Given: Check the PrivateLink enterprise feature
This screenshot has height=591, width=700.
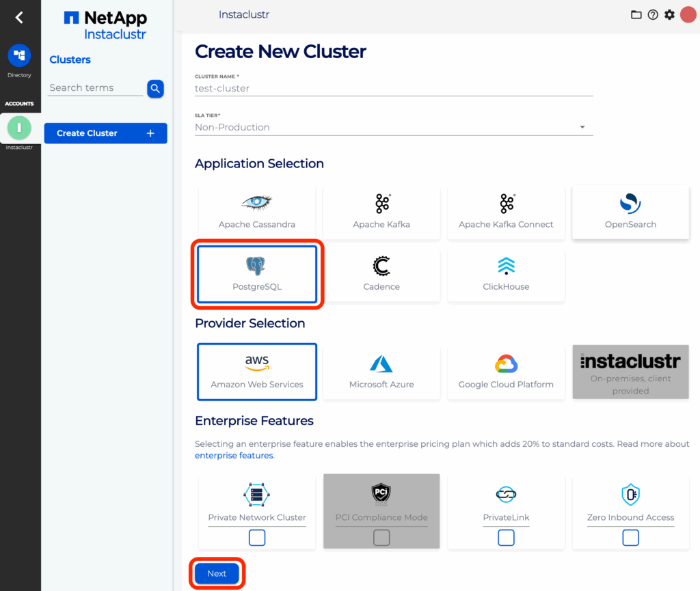Looking at the screenshot, I should (x=506, y=538).
